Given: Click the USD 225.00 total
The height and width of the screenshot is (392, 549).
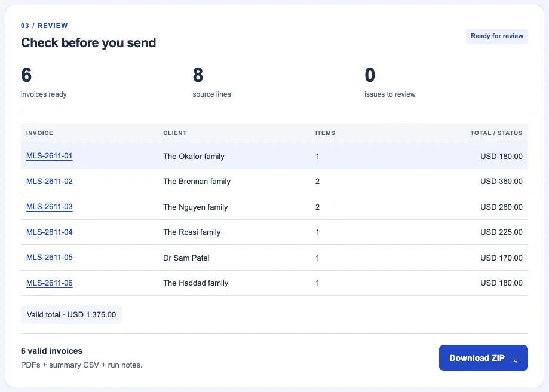Looking at the screenshot, I should click(501, 232).
